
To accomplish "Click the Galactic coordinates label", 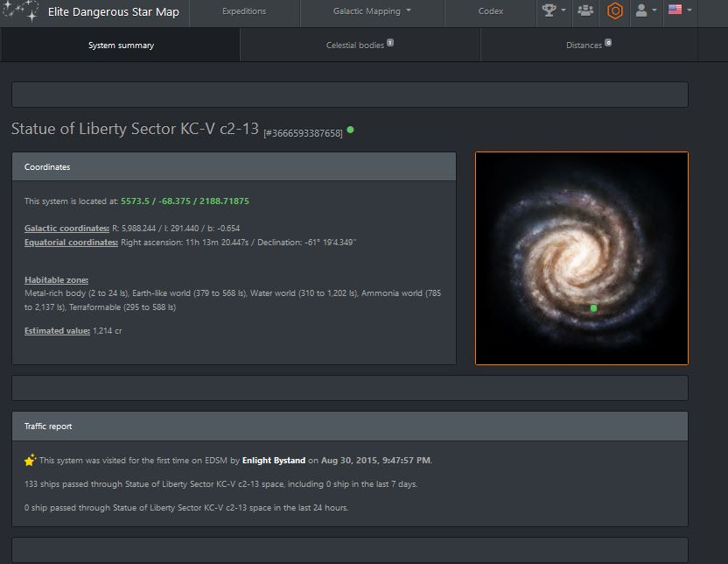I will pyautogui.click(x=66, y=229).
